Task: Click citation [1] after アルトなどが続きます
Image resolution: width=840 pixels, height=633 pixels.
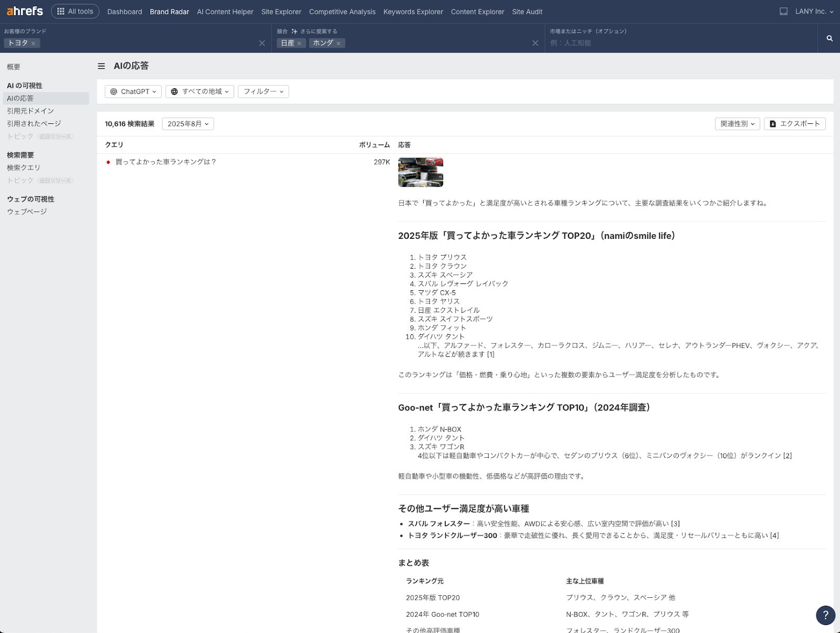Action: click(490, 354)
